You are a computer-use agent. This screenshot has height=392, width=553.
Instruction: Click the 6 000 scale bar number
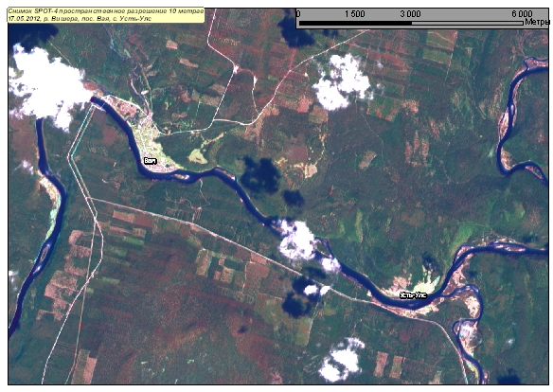click(x=522, y=14)
